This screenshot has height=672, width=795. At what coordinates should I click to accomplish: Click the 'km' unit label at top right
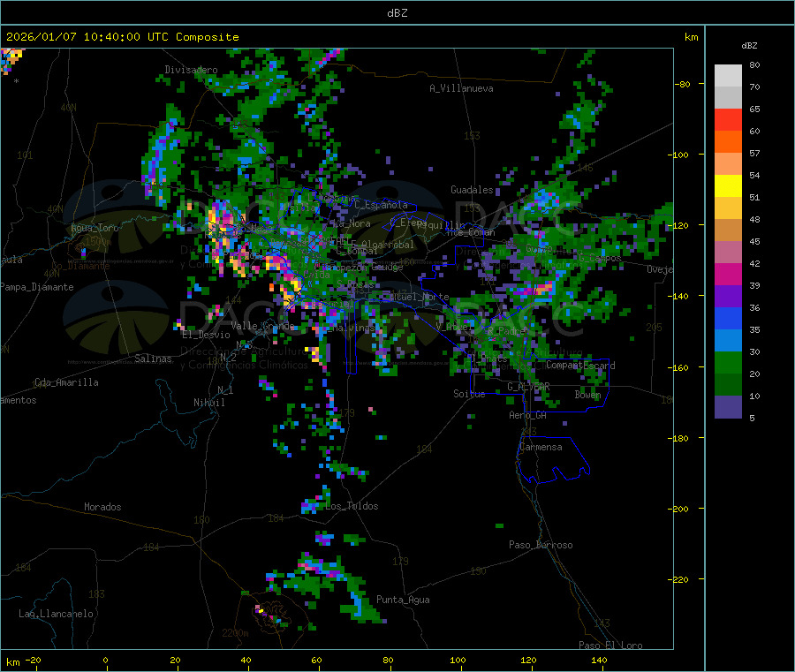click(x=691, y=37)
